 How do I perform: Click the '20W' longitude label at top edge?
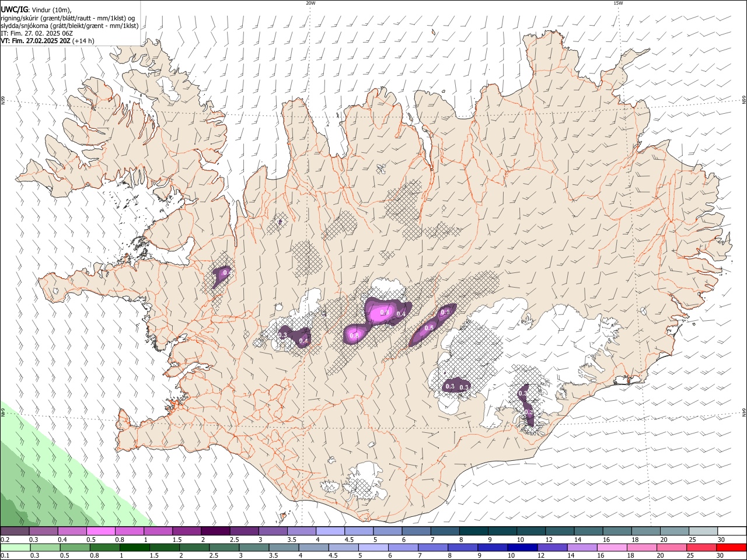tap(310, 3)
